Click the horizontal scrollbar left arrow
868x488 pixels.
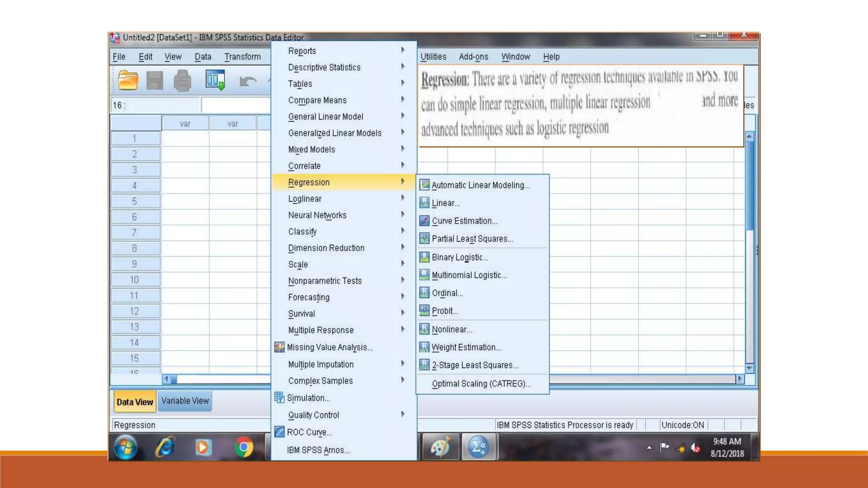(x=167, y=379)
